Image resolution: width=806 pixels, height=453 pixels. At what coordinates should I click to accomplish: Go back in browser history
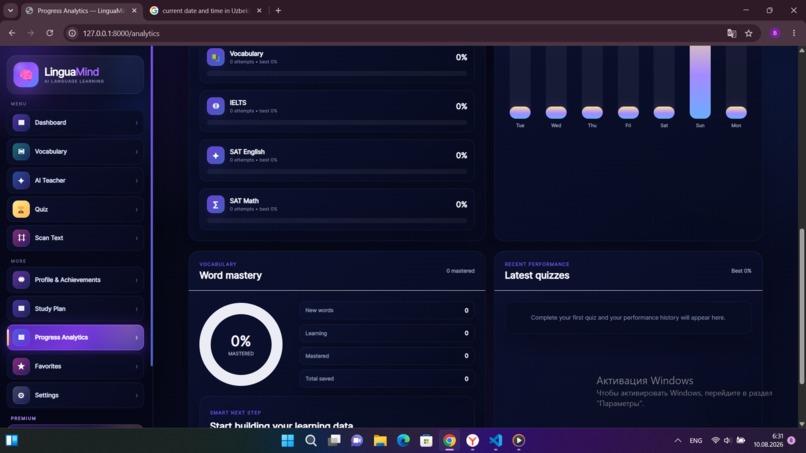[12, 33]
